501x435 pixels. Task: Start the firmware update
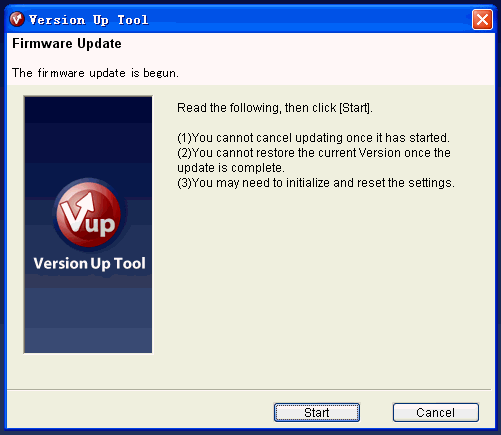pos(317,413)
